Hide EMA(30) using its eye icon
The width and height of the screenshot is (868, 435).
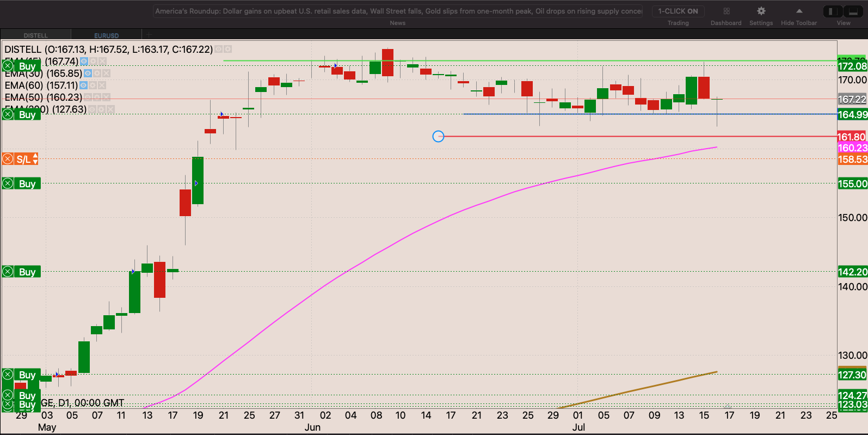click(88, 73)
